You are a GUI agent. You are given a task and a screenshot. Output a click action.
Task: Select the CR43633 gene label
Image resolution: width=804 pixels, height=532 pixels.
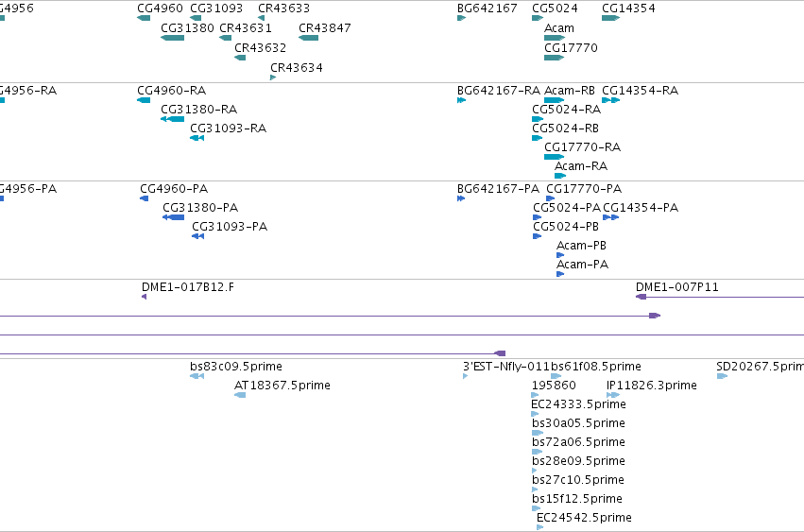tap(283, 9)
